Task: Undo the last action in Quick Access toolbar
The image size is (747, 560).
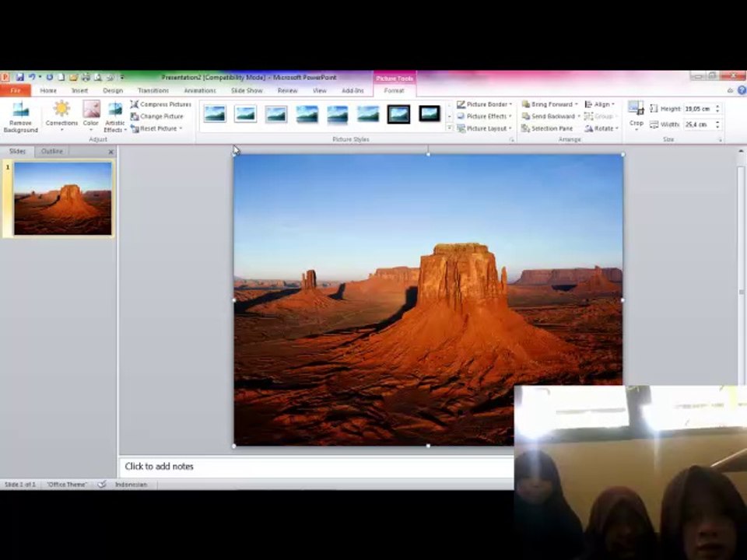Action: [x=31, y=77]
